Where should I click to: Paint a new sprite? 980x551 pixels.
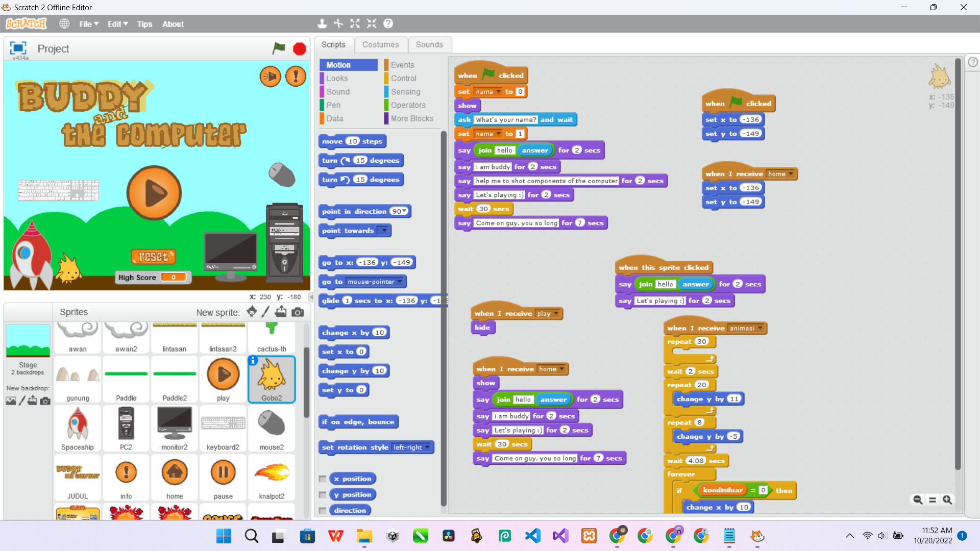click(x=266, y=312)
